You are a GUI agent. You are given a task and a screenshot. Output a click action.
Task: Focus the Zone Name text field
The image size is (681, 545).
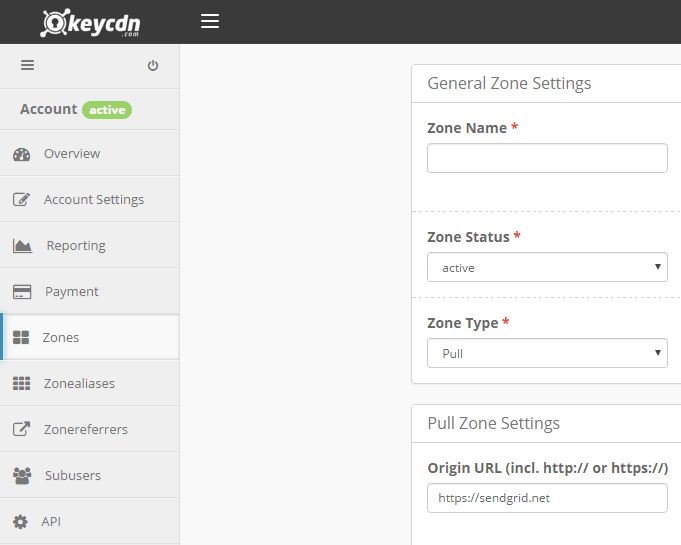pos(547,158)
